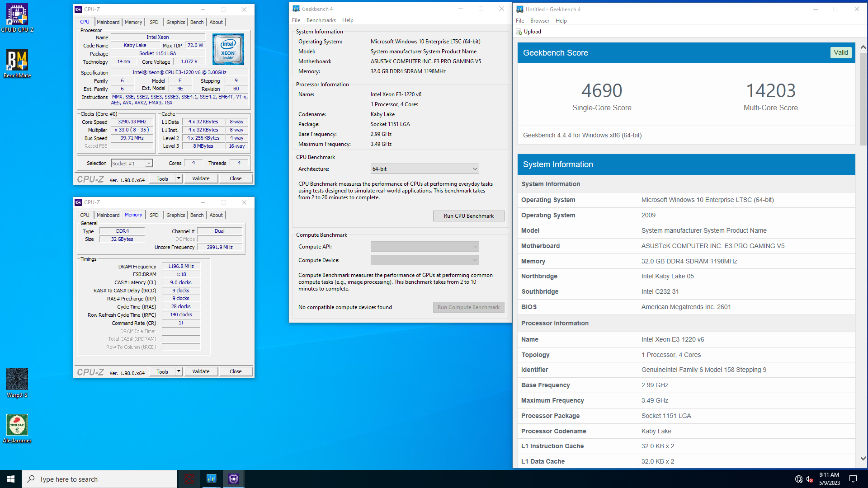Open the CPUID CPU-Z desktop shortcut

[x=17, y=18]
